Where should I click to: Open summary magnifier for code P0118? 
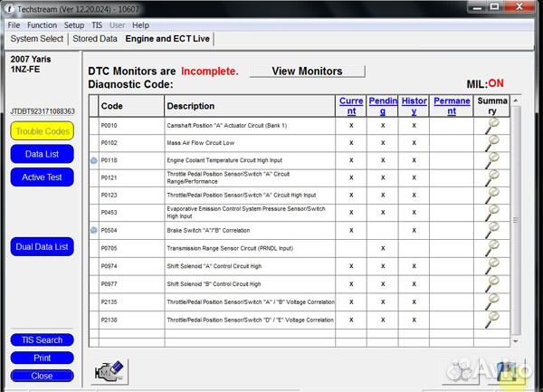[493, 159]
